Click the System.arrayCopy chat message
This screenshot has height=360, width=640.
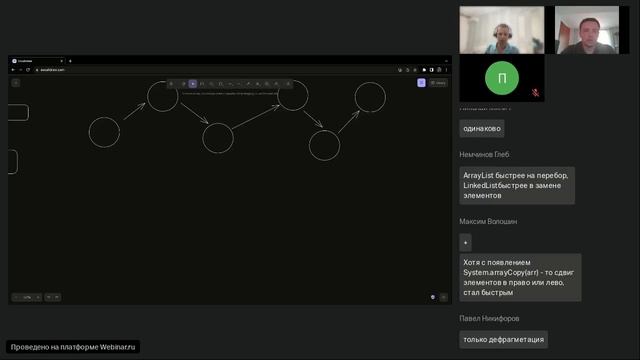coord(520,278)
